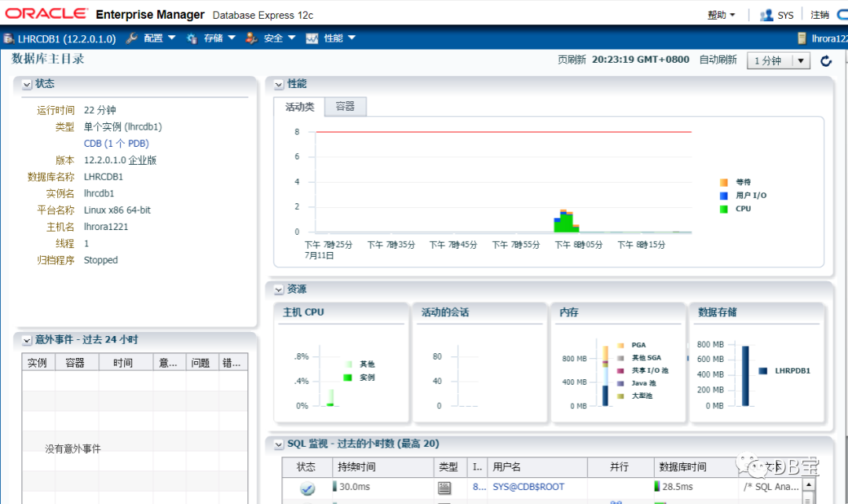Click the Stopped archiver value
This screenshot has height=504, width=848.
(x=101, y=260)
